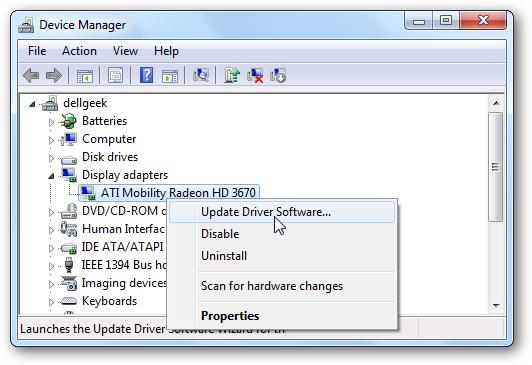The image size is (532, 365).
Task: Click the scrollbar up arrow
Action: point(496,103)
